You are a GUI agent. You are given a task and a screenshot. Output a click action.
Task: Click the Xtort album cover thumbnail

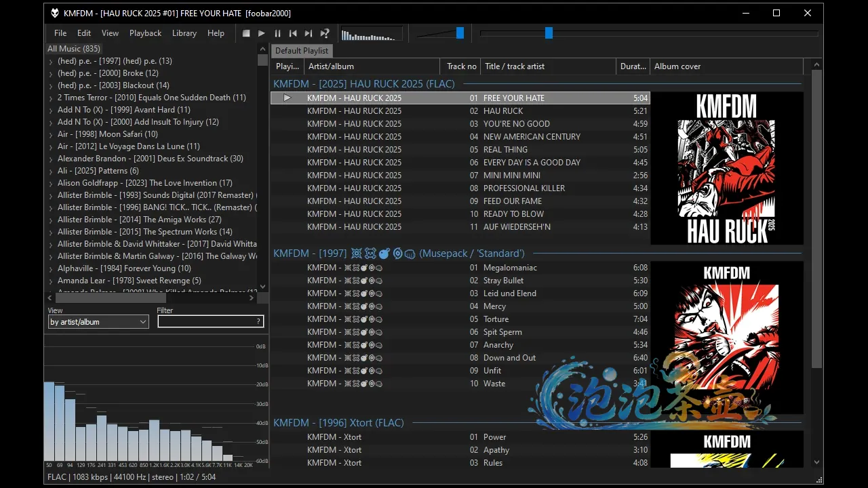tap(727, 449)
